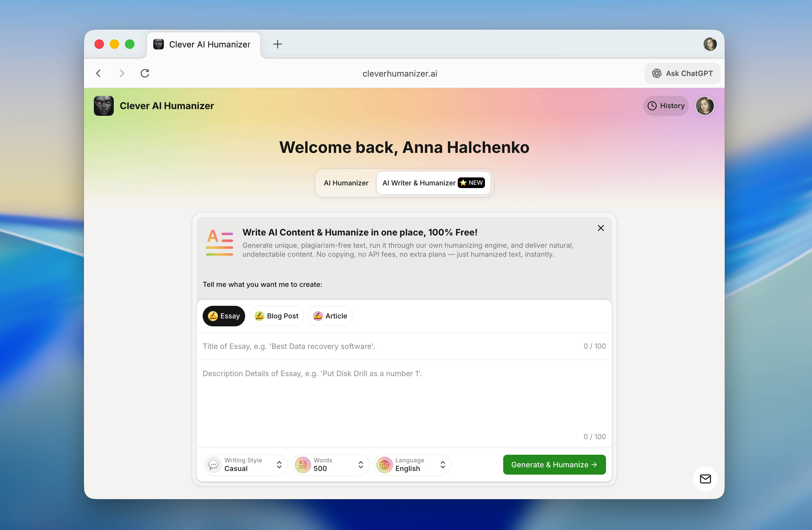This screenshot has height=530, width=812.
Task: Click the green macOS fullscreen button
Action: point(130,44)
